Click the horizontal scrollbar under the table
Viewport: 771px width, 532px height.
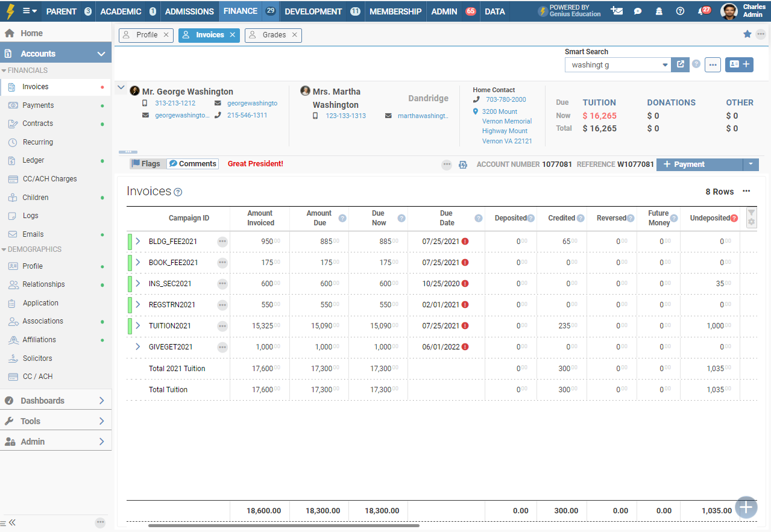[283, 526]
